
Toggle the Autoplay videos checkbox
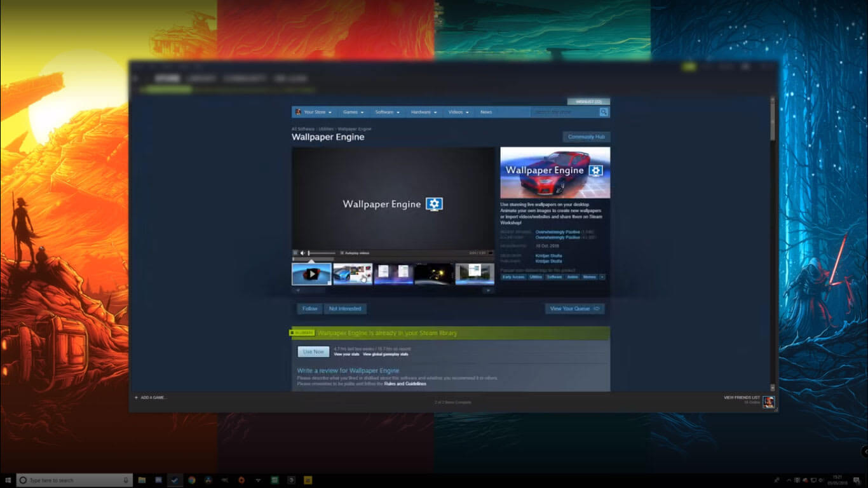(342, 252)
